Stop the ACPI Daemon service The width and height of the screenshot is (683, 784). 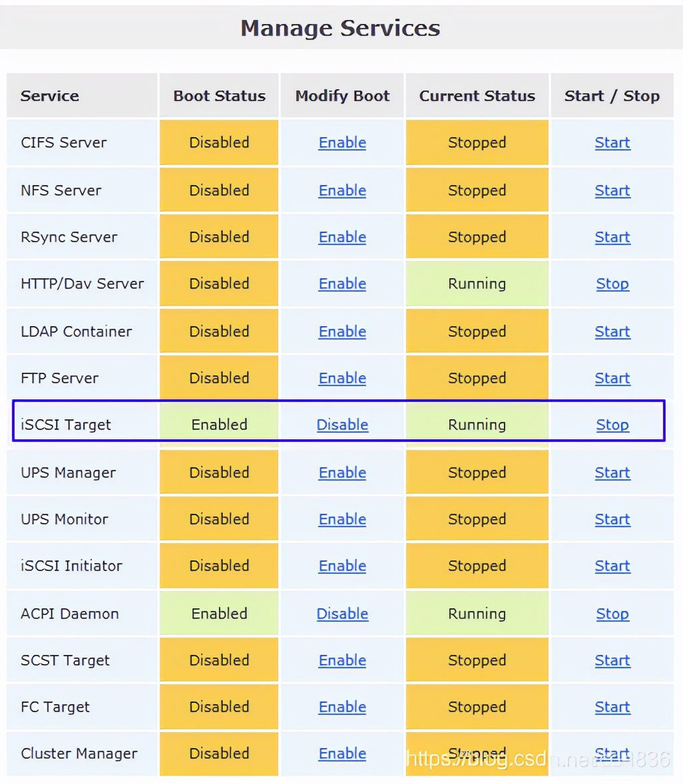[x=612, y=614]
